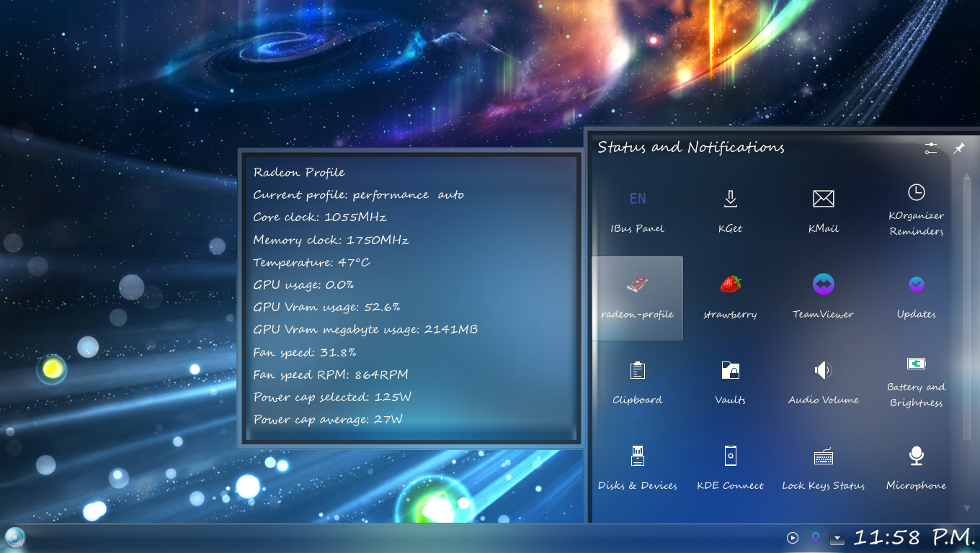Pin the Status and Notifications popup open

(959, 148)
